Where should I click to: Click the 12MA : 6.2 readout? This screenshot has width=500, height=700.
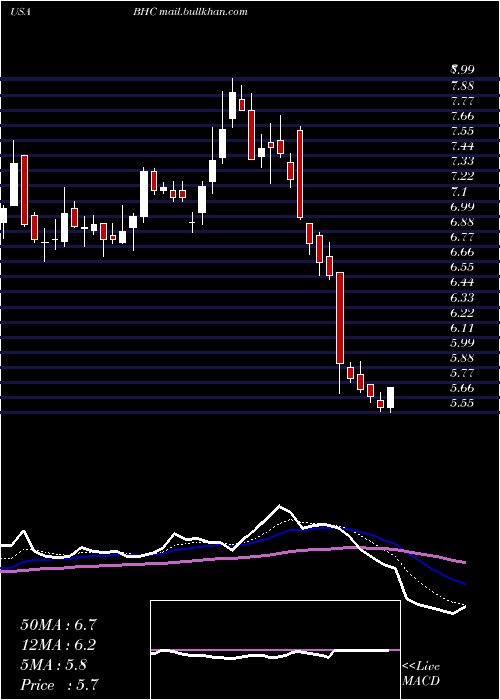pos(58,645)
